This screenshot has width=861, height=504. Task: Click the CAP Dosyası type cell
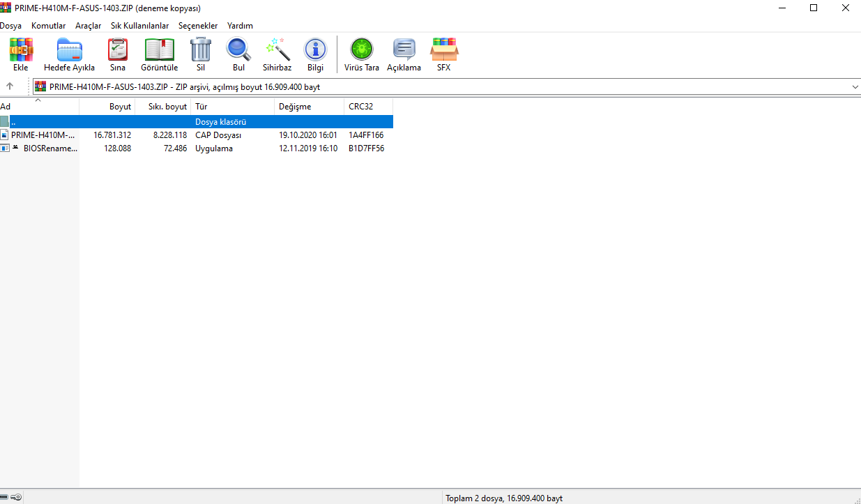218,135
